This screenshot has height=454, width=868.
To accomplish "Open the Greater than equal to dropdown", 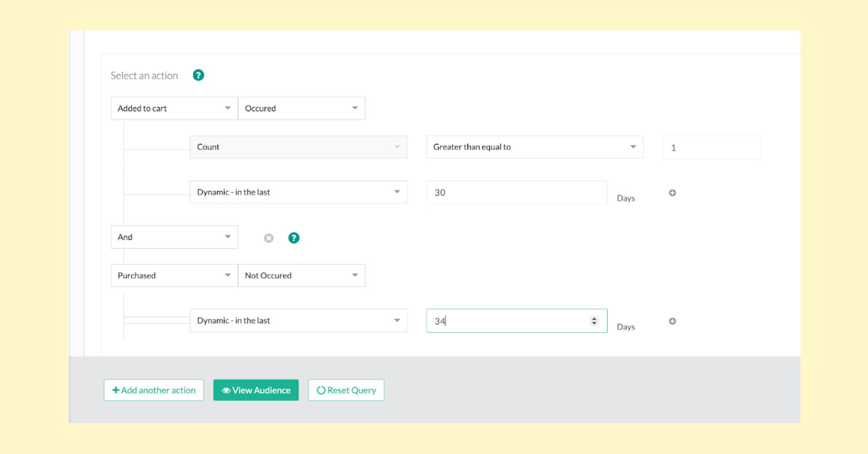I will (535, 147).
